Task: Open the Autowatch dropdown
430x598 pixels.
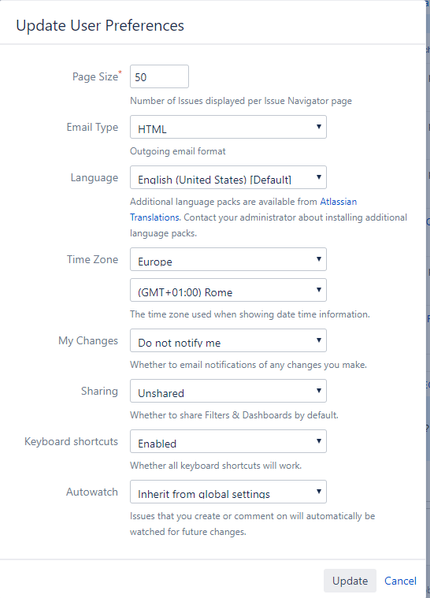Action: (x=228, y=492)
